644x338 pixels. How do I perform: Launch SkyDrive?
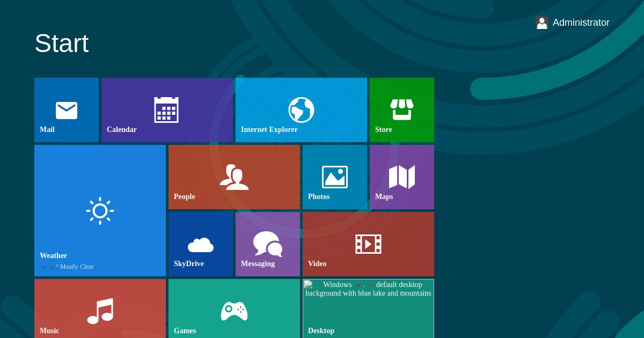point(201,244)
